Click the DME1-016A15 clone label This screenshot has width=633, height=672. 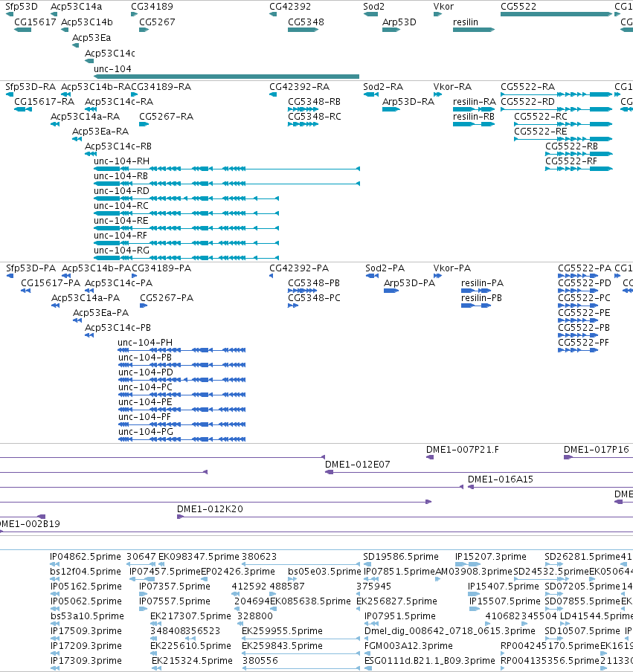(x=501, y=479)
